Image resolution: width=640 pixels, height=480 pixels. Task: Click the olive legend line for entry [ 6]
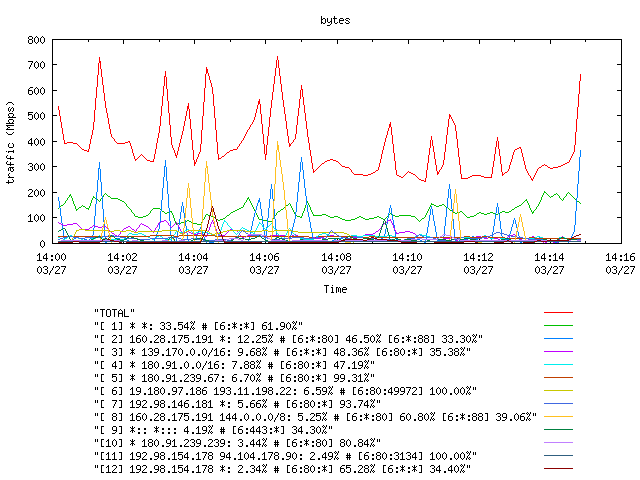558,391
